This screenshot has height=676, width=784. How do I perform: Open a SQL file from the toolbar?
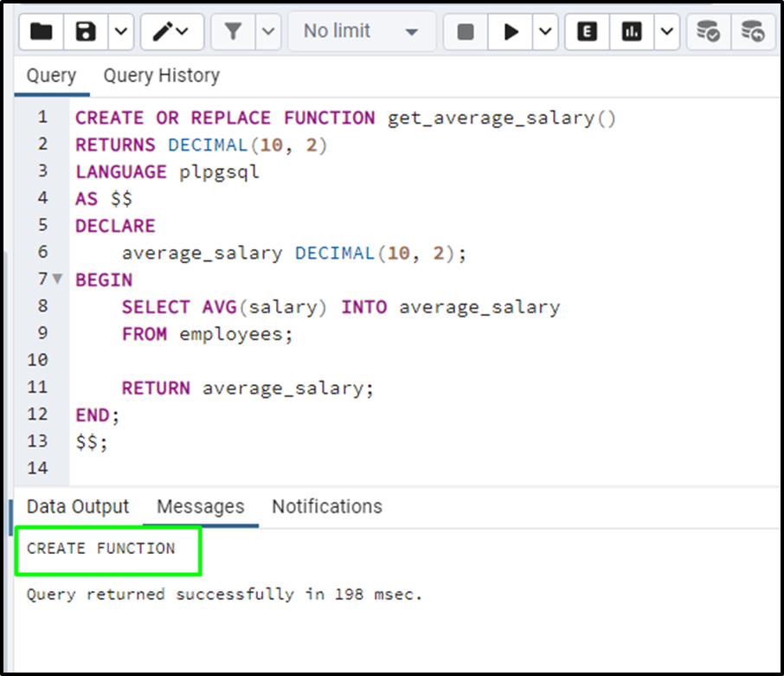(40, 31)
